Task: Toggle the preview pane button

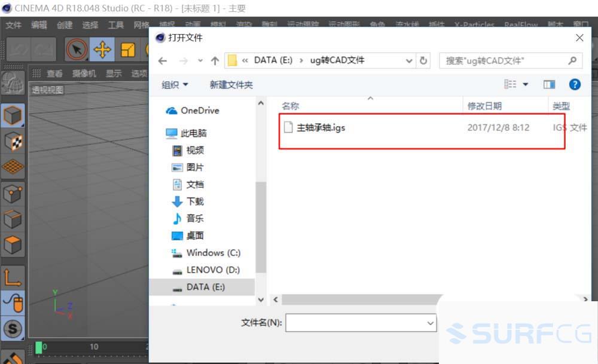Action: coord(549,84)
